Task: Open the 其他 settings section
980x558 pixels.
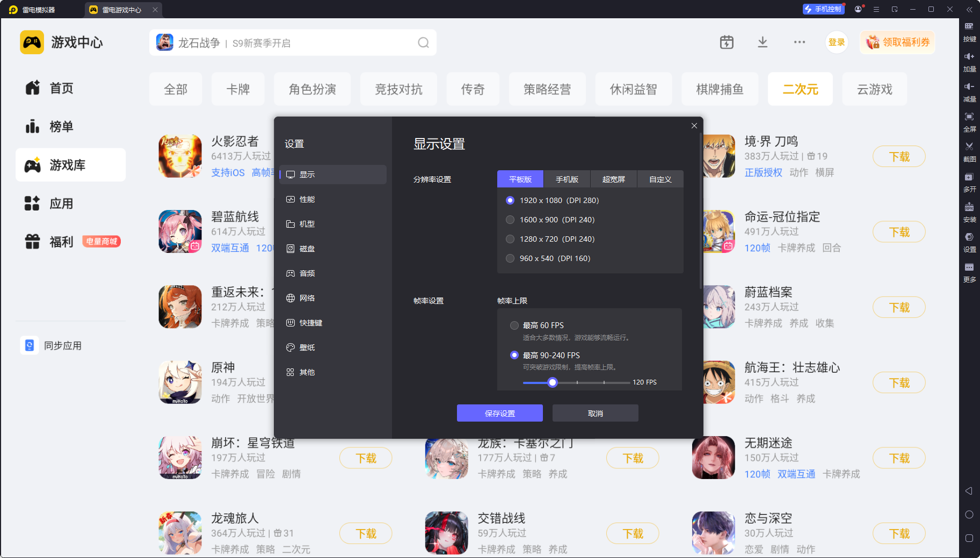Action: 333,372
